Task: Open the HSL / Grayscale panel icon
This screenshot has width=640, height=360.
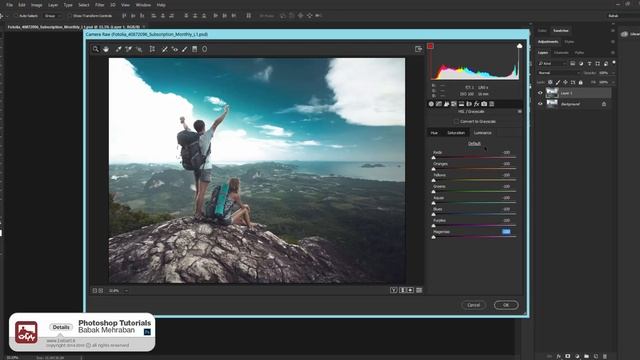Action: 454,104
